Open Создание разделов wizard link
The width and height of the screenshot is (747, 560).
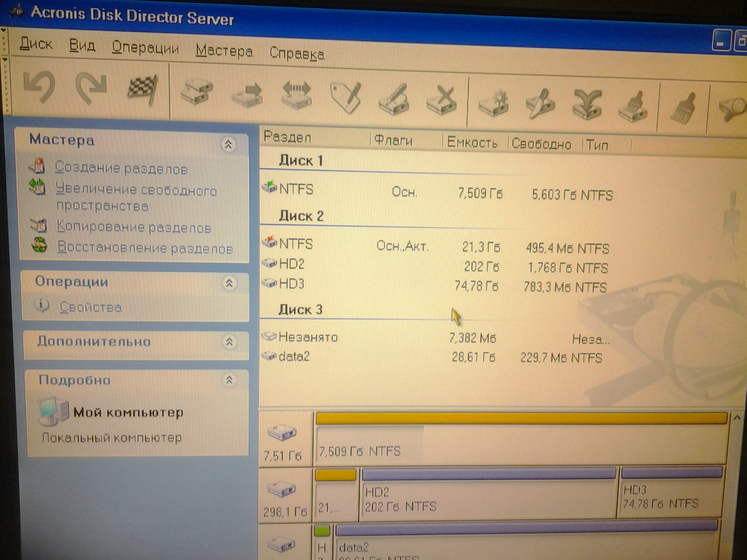(x=121, y=169)
